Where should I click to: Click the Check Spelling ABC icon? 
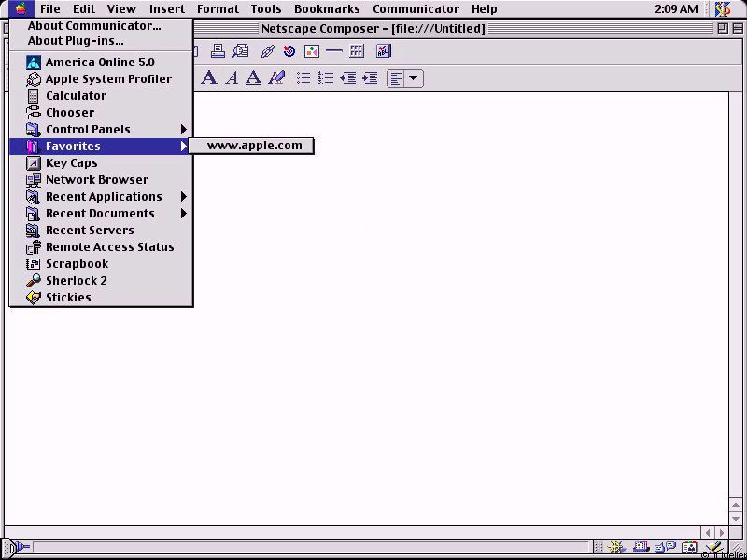(383, 51)
